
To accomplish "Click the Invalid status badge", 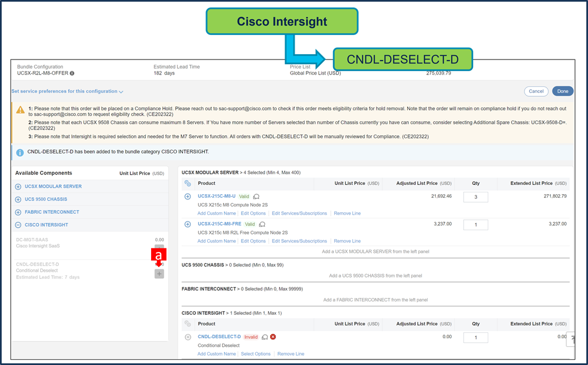I will point(251,337).
